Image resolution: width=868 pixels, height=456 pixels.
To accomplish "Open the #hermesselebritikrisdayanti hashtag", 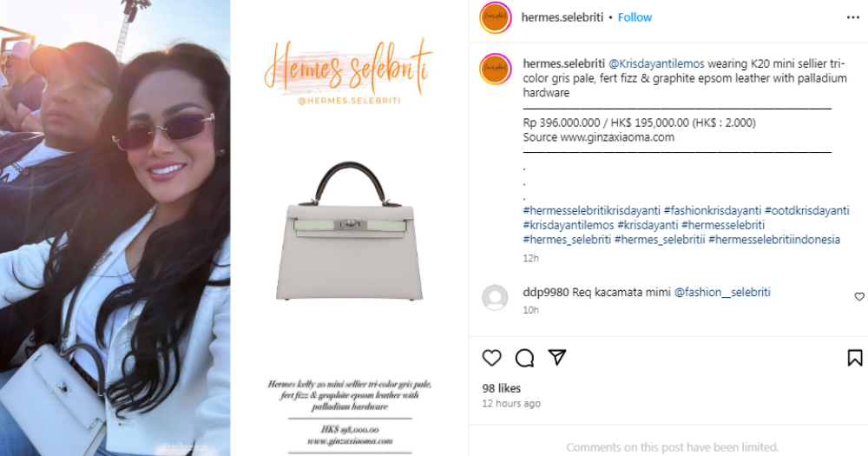I will [x=592, y=210].
